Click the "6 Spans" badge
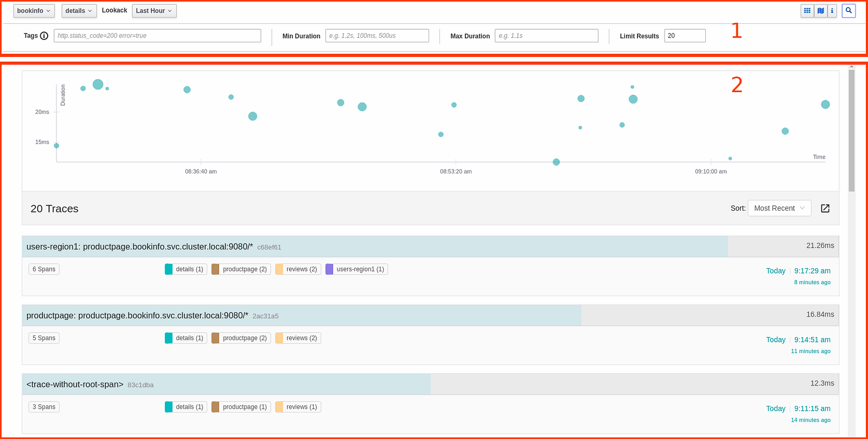The image size is (868, 439). point(44,269)
